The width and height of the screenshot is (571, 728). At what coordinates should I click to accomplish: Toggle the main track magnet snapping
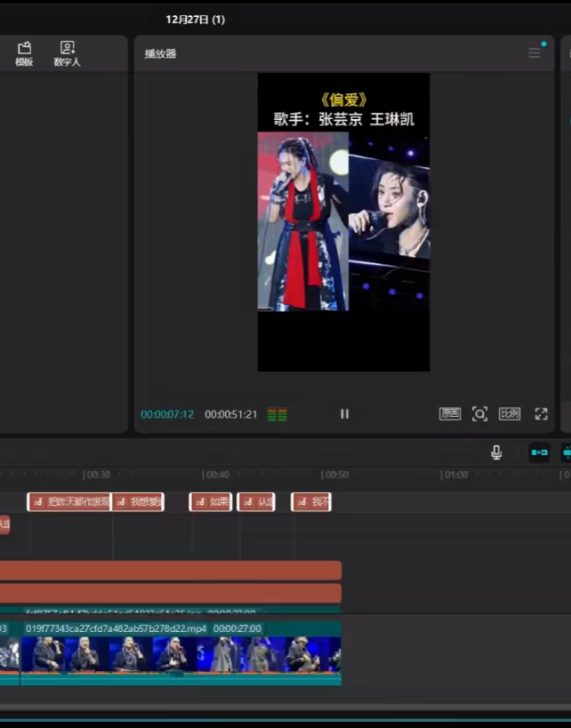[539, 452]
